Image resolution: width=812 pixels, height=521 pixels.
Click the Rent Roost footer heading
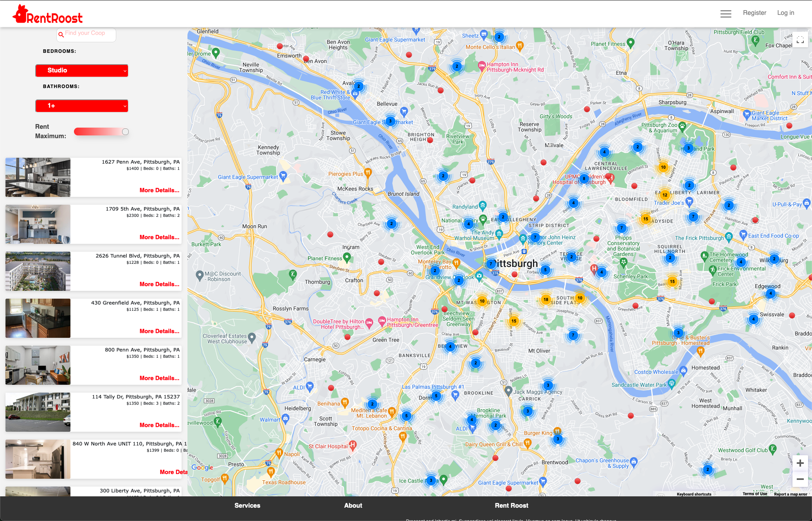pyautogui.click(x=511, y=505)
